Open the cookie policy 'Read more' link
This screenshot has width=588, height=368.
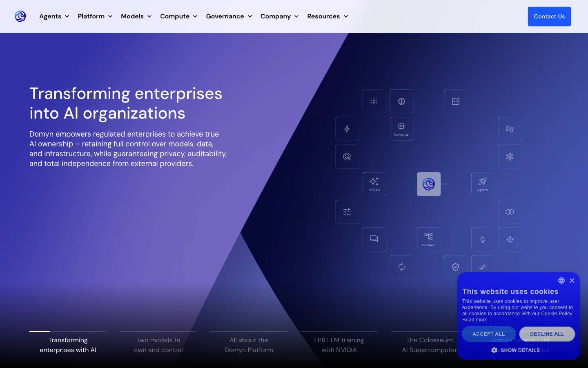[x=475, y=320]
